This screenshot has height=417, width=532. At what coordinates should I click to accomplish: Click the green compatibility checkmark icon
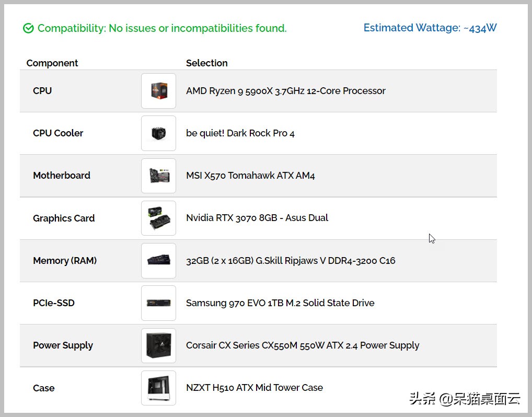click(x=28, y=28)
